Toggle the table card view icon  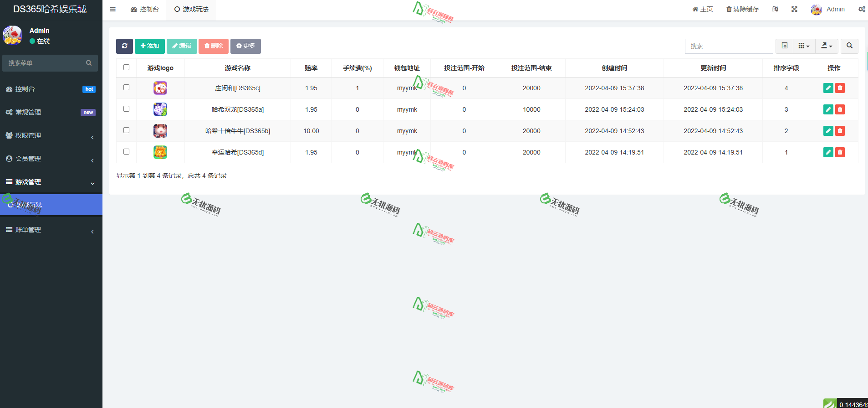coord(784,46)
